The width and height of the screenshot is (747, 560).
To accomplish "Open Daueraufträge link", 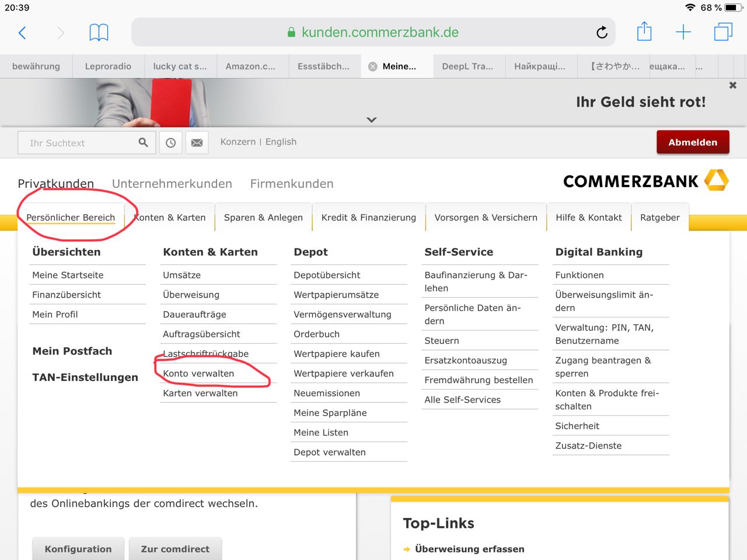I will pos(194,314).
